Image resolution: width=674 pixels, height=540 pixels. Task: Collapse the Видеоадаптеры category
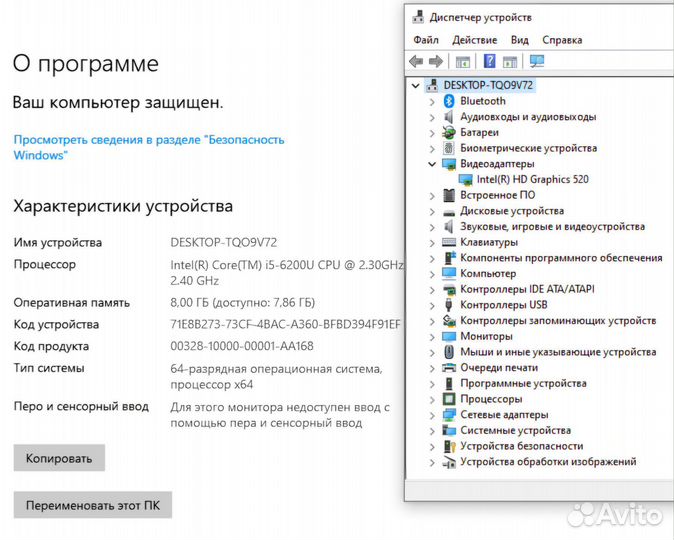(x=432, y=164)
